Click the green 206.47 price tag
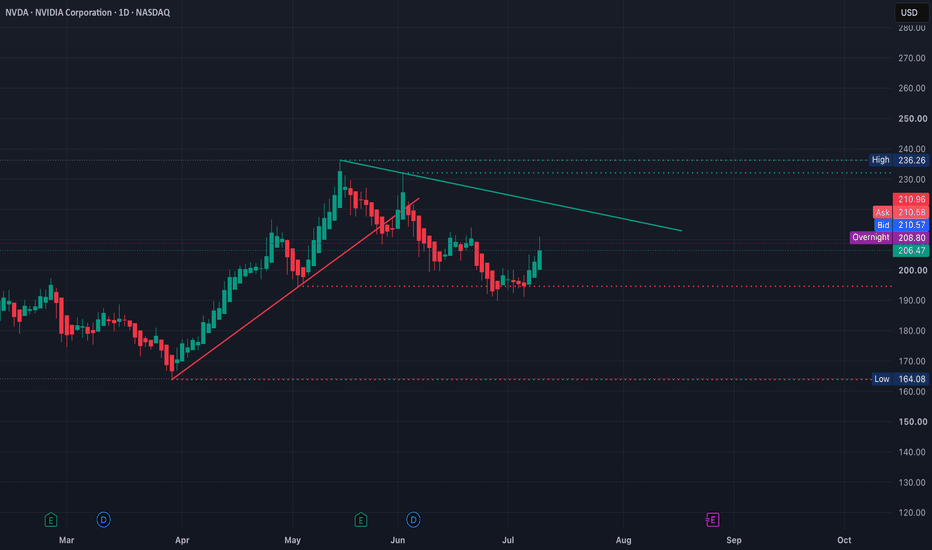The width and height of the screenshot is (932, 550). pyautogui.click(x=911, y=250)
